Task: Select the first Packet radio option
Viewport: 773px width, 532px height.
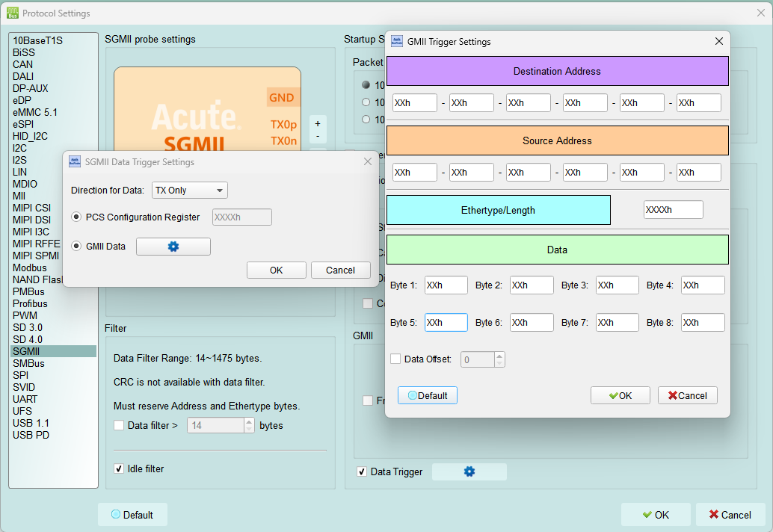Action: (366, 84)
